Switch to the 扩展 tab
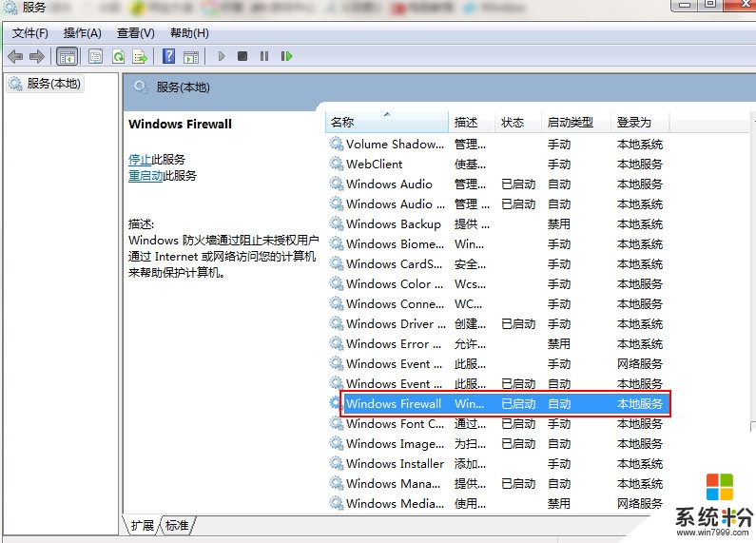The height and width of the screenshot is (543, 756). coord(143,525)
